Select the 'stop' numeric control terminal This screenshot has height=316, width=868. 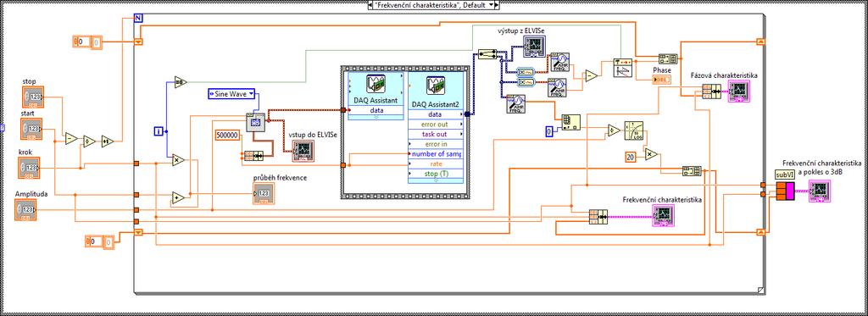(32, 97)
